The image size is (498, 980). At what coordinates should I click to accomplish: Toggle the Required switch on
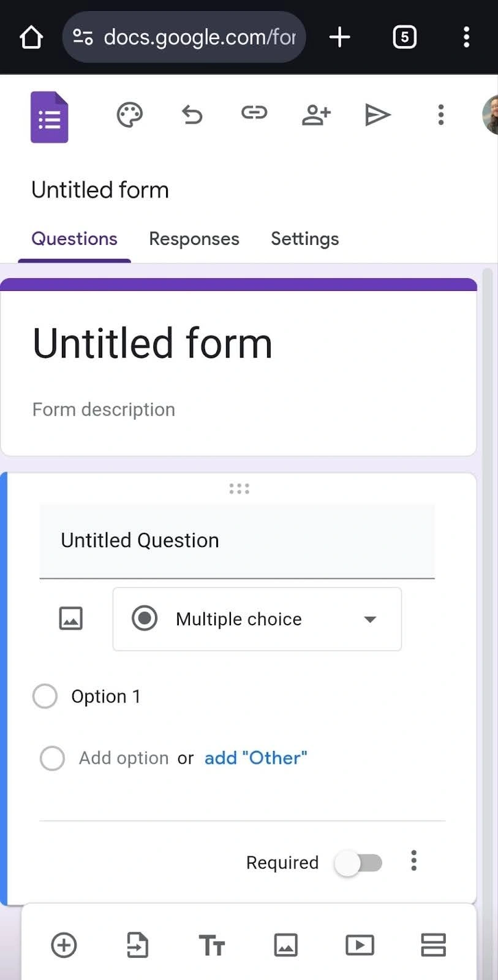pyautogui.click(x=359, y=862)
